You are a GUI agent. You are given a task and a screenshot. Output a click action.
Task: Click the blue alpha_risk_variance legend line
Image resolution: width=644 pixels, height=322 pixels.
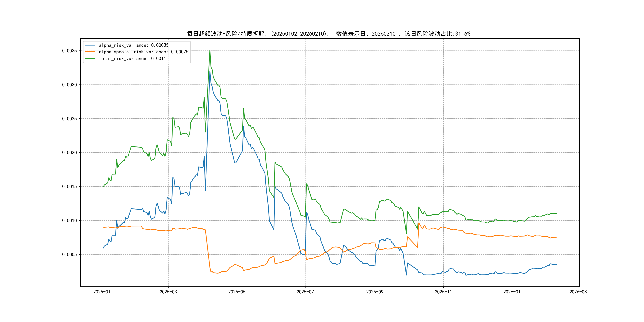[x=90, y=45]
